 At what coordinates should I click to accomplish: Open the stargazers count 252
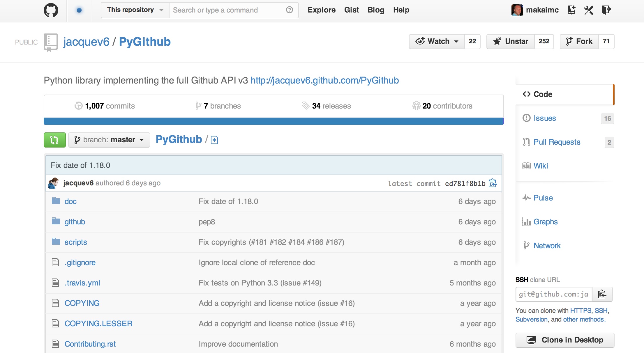tap(544, 41)
